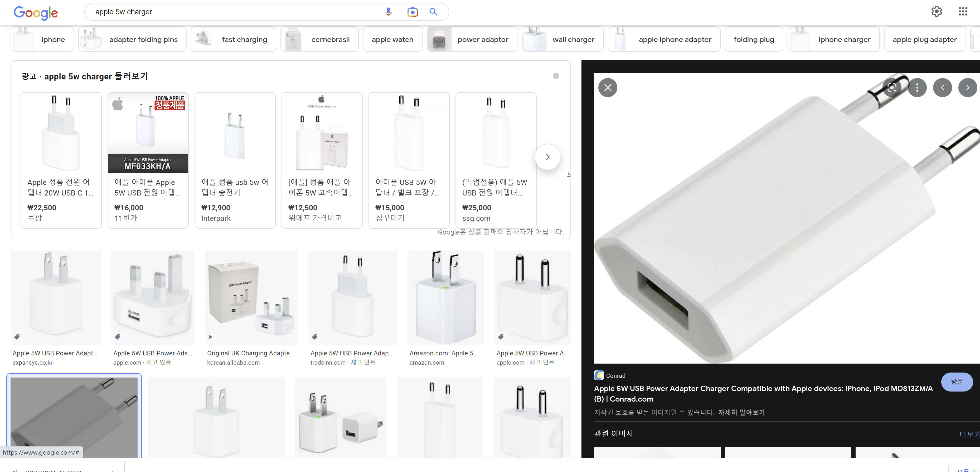Open the 자세히 알아보기 copyright link
This screenshot has height=472, width=980.
point(741,412)
